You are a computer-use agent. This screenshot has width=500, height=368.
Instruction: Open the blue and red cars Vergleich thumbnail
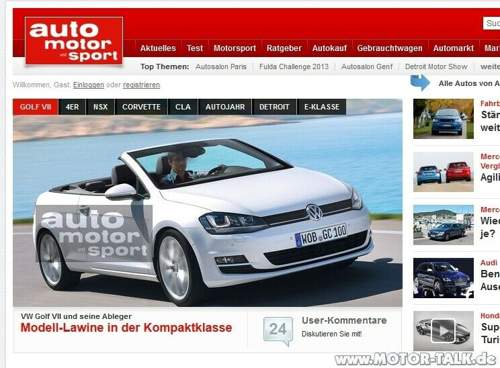point(443,172)
